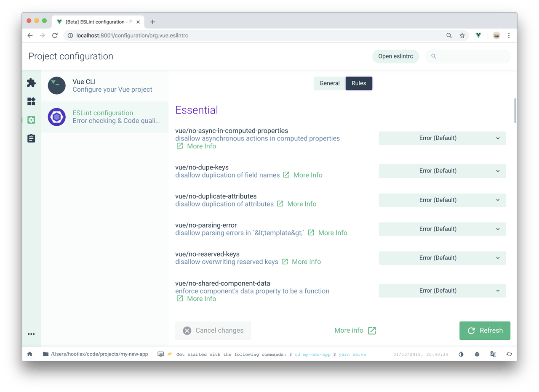The image size is (539, 392).
Task: Open More Info for vue/no-reserved-keys
Action: pyautogui.click(x=301, y=262)
